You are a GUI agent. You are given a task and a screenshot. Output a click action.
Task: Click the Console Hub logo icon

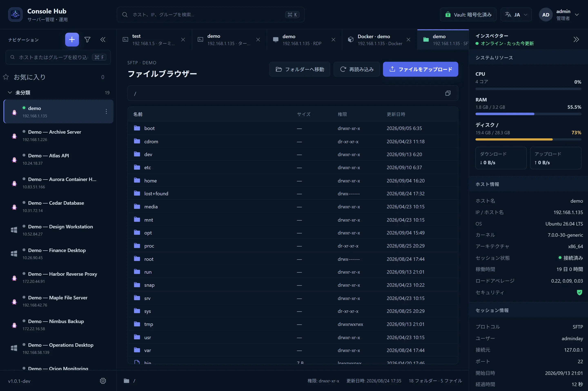coord(16,14)
